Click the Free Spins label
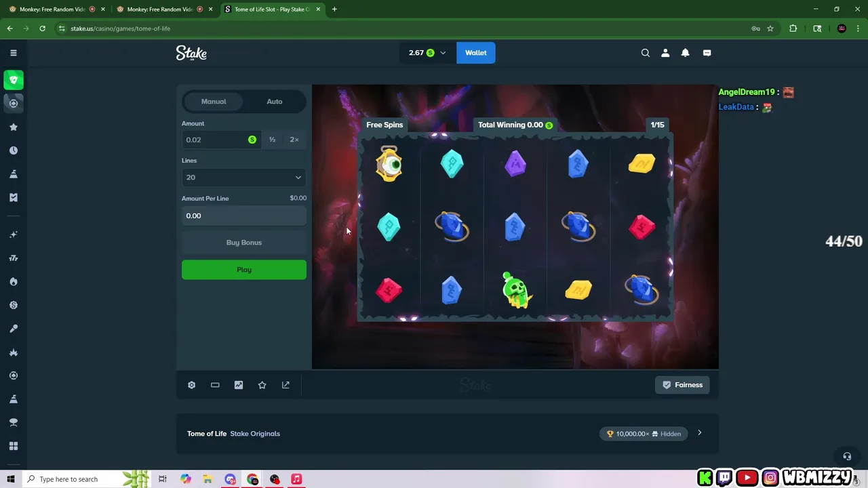The width and height of the screenshot is (868, 488). point(384,125)
